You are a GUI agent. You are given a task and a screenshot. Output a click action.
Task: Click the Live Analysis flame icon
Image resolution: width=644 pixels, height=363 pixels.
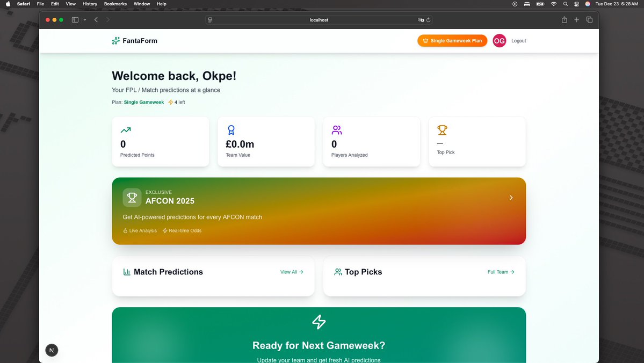126,230
